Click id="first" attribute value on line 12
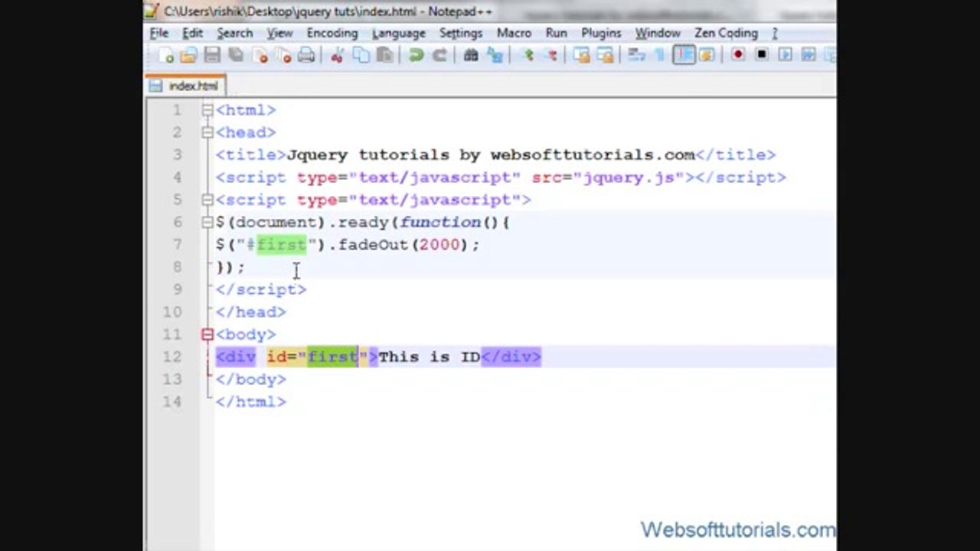 point(332,357)
